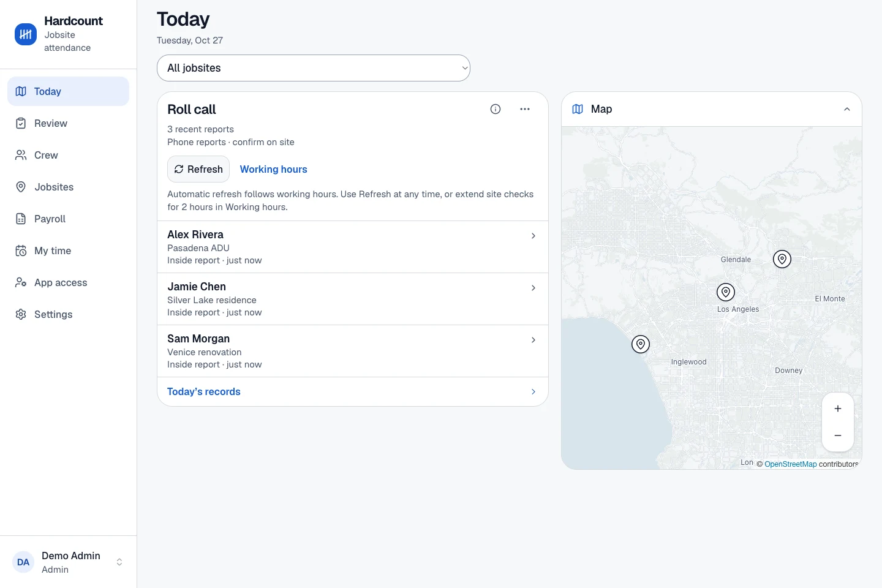Open Crew page in sidebar
Screen dimensions: 882x588
point(68,155)
